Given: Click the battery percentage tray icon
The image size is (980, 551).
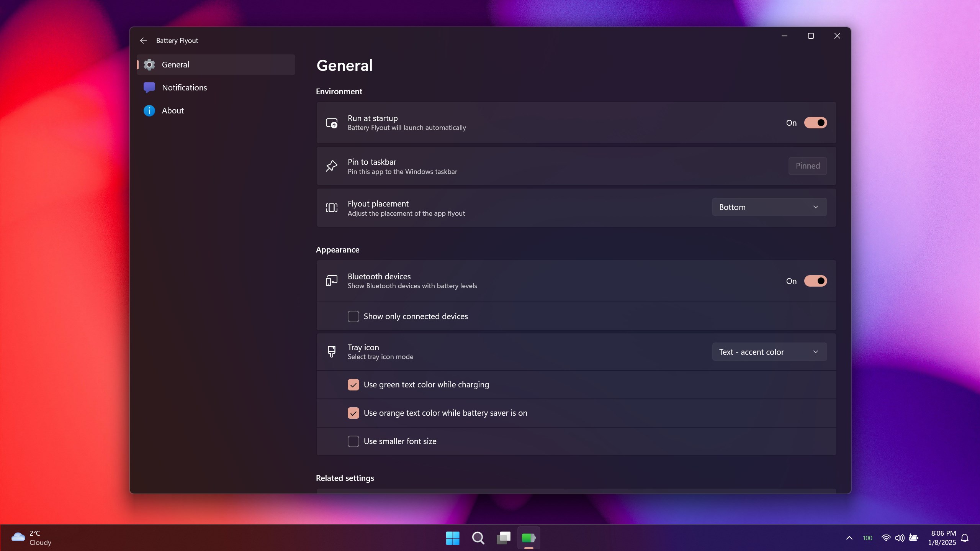Looking at the screenshot, I should pyautogui.click(x=867, y=538).
